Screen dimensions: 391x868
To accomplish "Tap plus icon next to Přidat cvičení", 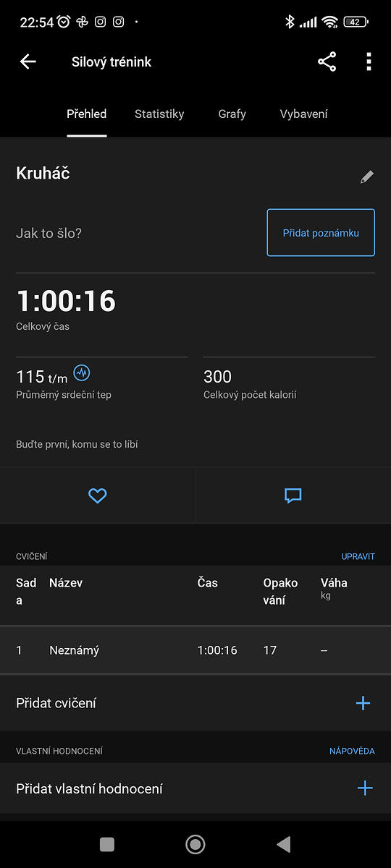I will [363, 703].
